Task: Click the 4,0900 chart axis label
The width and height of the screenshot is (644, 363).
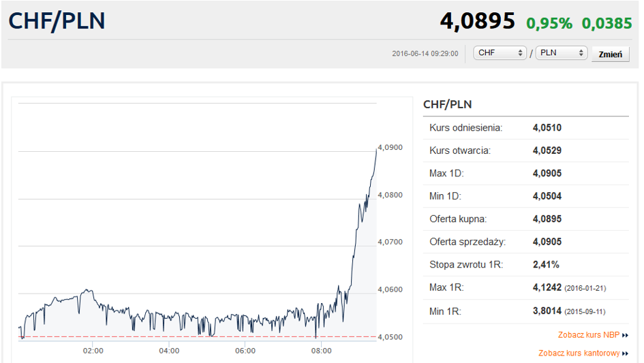Action: point(390,147)
